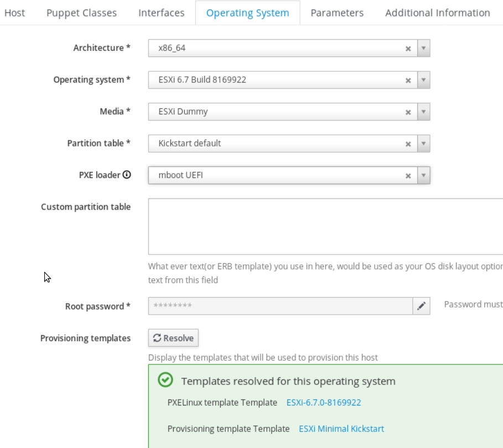This screenshot has height=448, width=503.
Task: Open the Partition table dropdown arrow
Action: point(423,143)
